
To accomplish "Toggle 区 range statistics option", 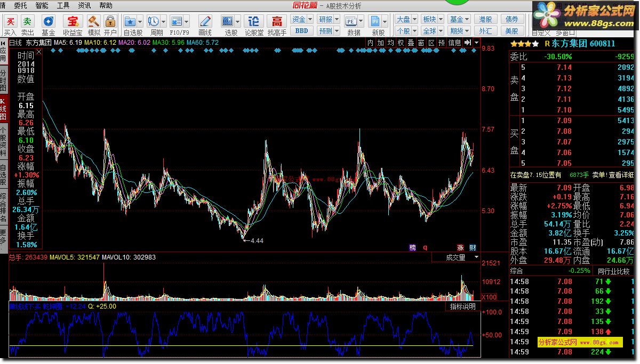I will 431,43.
